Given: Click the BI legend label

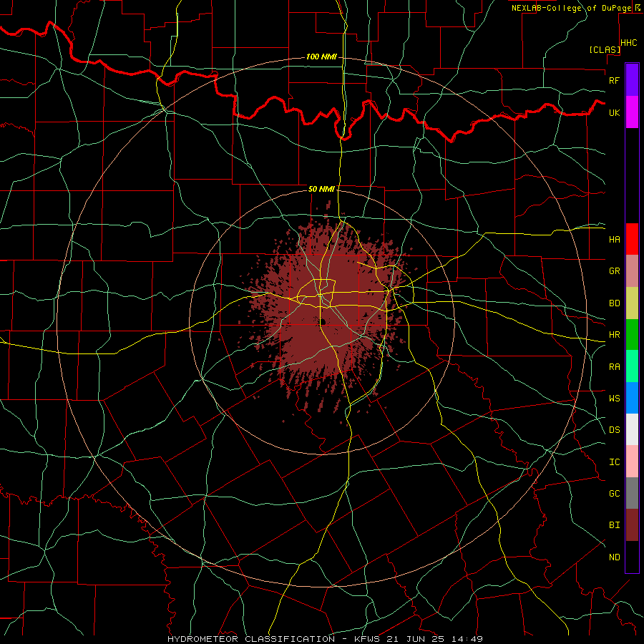Looking at the screenshot, I should tap(614, 525).
